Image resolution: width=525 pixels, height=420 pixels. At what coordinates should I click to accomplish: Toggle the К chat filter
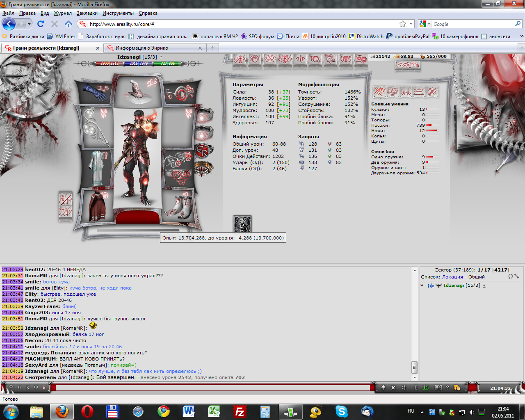28,387
